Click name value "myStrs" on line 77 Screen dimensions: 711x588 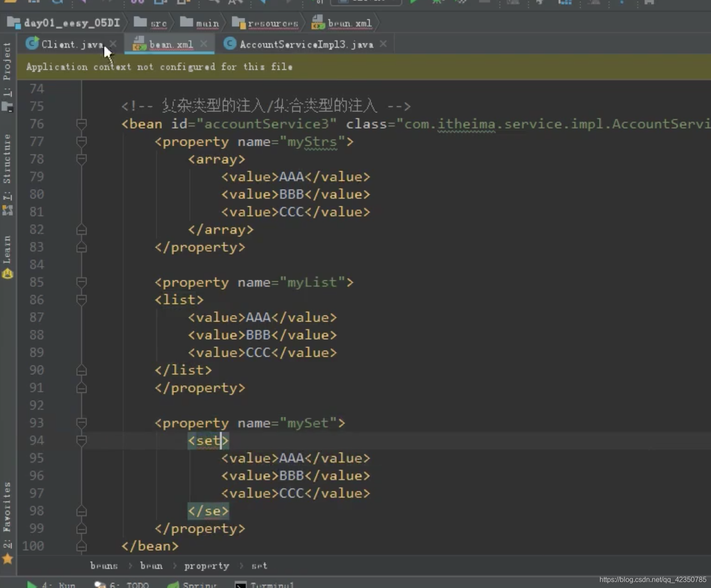(x=312, y=142)
